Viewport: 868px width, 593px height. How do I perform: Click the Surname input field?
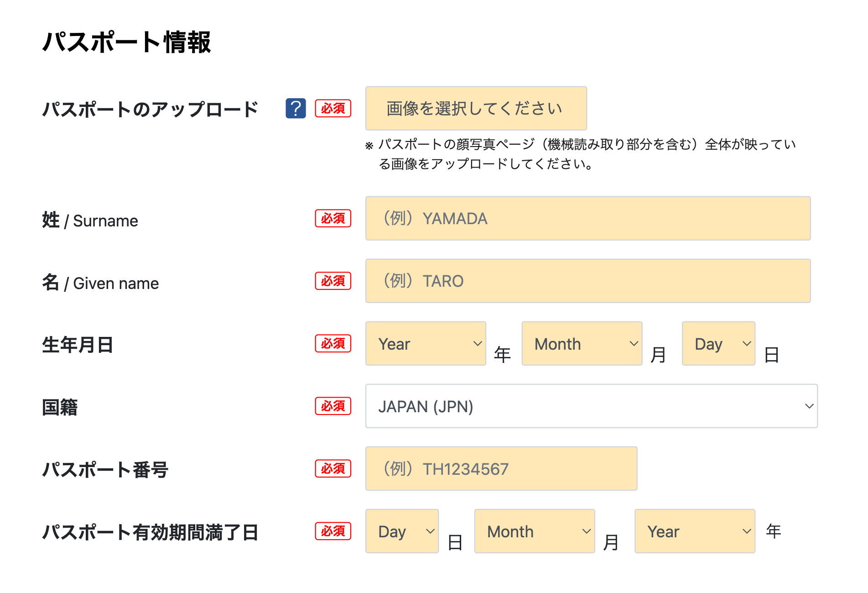587,219
